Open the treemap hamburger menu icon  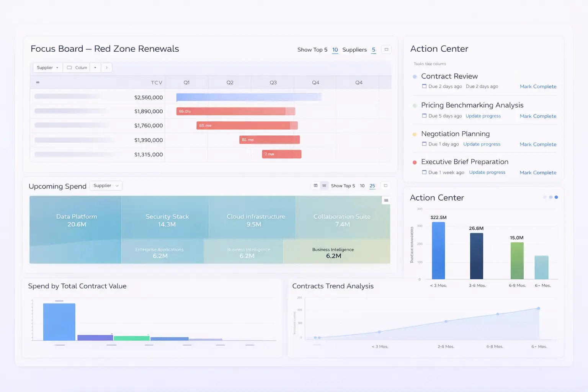point(386,200)
